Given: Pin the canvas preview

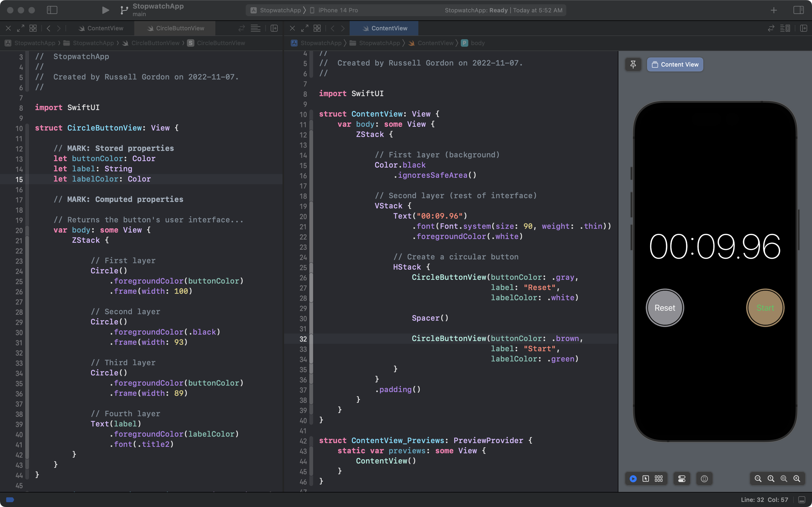Looking at the screenshot, I should 633,64.
